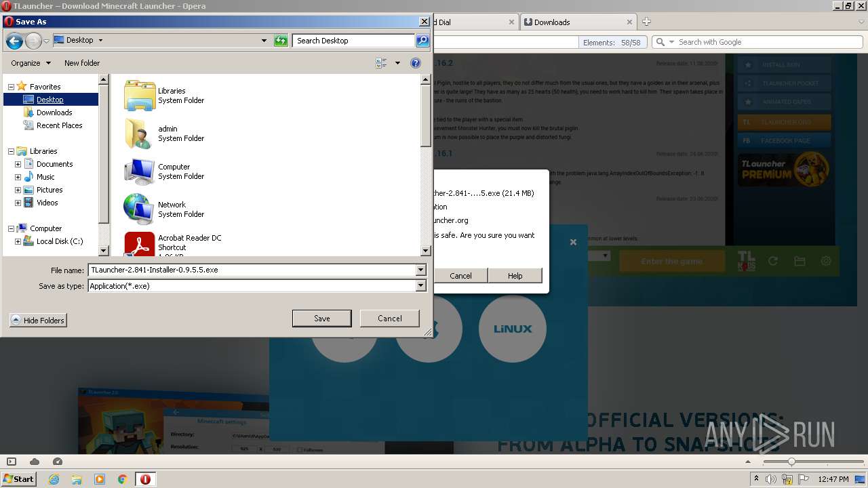Select the Computer system folder icon
The width and height of the screenshot is (868, 488).
click(140, 171)
